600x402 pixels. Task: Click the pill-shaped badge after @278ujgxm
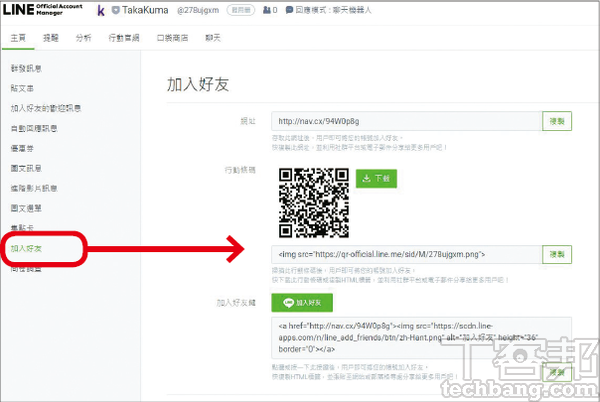pos(241,10)
